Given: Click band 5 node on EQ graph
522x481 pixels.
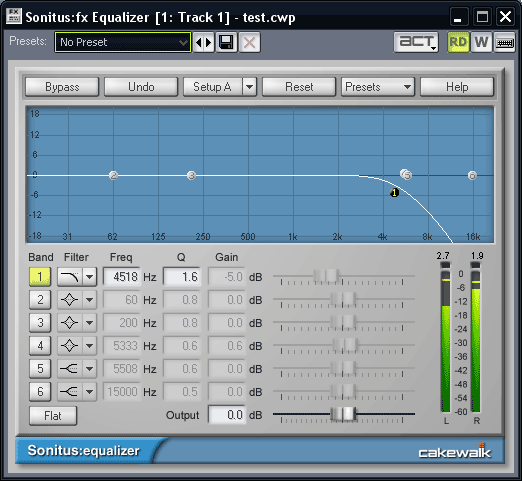Looking at the screenshot, I should click(x=407, y=175).
